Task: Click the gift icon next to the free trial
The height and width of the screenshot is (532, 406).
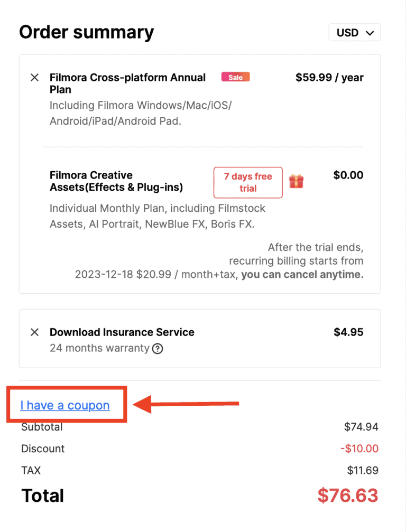Action: point(296,181)
